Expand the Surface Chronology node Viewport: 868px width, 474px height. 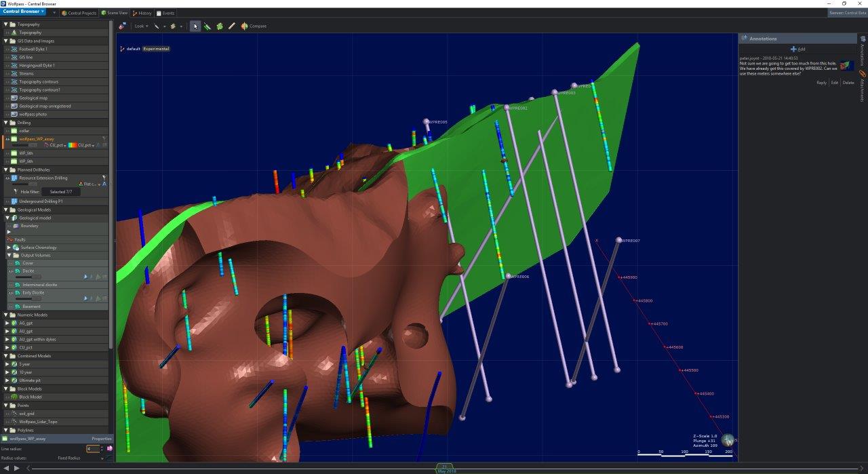coord(8,248)
